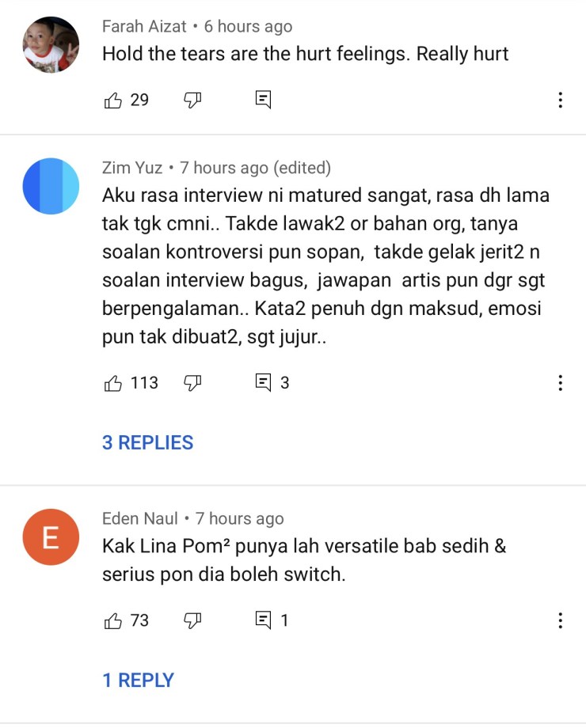The height and width of the screenshot is (728, 586).
Task: Open reply icon on Zim Yuz's comment
Action: tap(263, 382)
